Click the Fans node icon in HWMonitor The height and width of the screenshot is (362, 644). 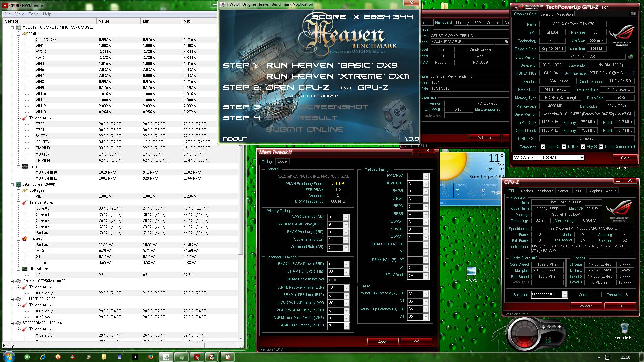(x=25, y=166)
